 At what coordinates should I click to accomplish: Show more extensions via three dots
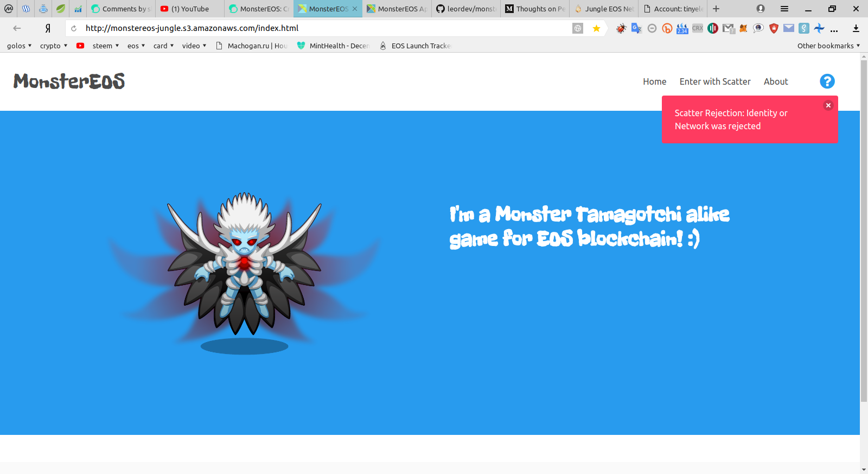click(834, 30)
